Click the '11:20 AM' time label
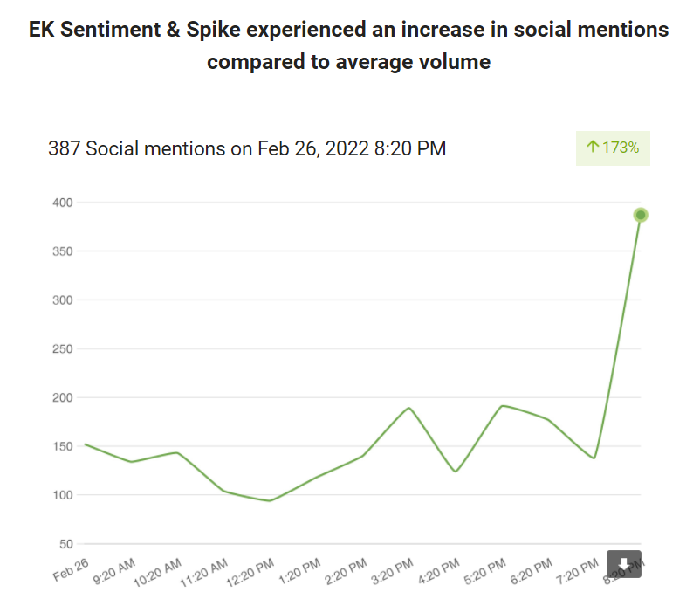 click(x=206, y=572)
